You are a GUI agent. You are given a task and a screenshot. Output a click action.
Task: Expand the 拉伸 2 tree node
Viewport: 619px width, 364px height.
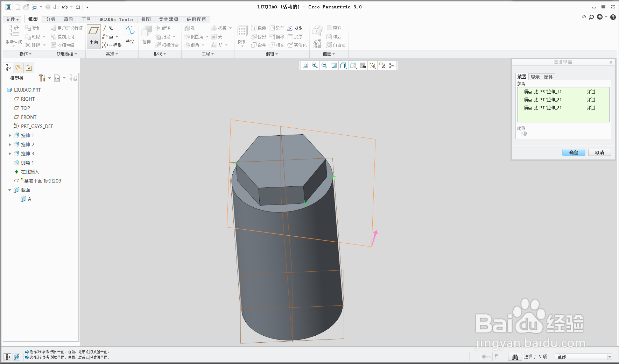[x=10, y=144]
